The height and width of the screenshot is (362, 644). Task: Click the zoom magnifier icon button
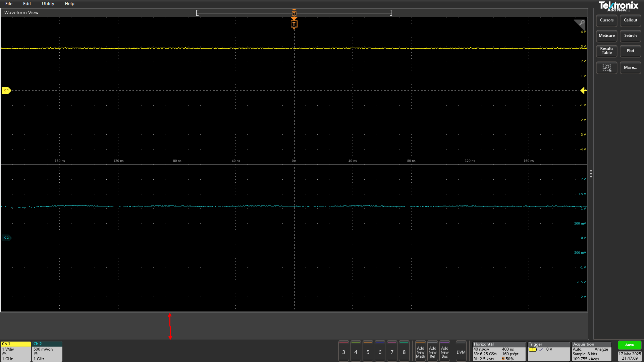606,68
